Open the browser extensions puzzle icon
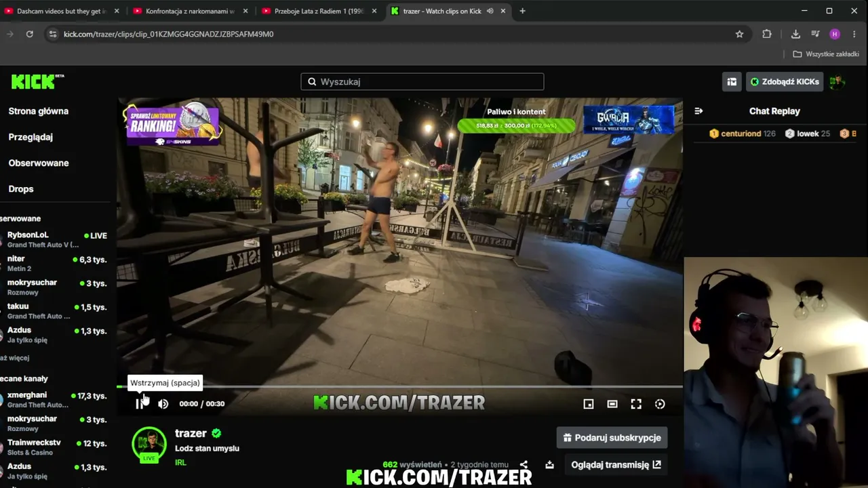The height and width of the screenshot is (488, 868). [x=767, y=34]
